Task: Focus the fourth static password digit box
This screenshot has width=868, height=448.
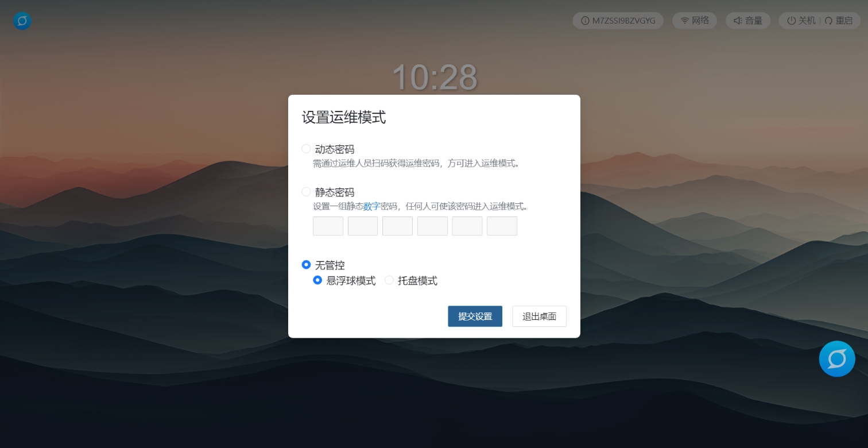Action: (x=432, y=226)
